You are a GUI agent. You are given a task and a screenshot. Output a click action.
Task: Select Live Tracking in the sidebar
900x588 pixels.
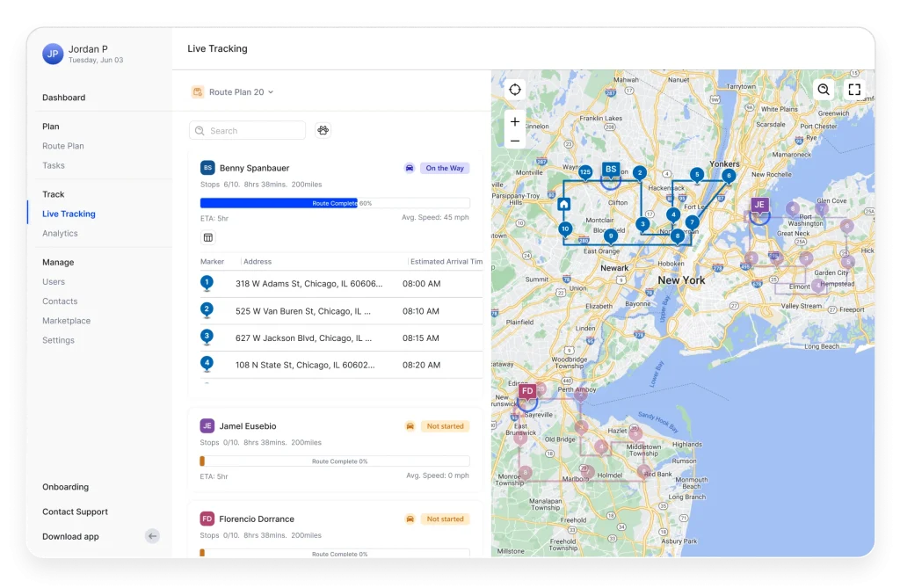pos(69,214)
